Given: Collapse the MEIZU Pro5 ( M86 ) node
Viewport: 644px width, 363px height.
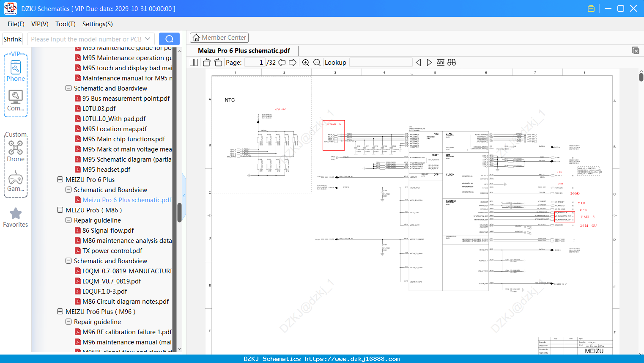Looking at the screenshot, I should tap(60, 210).
